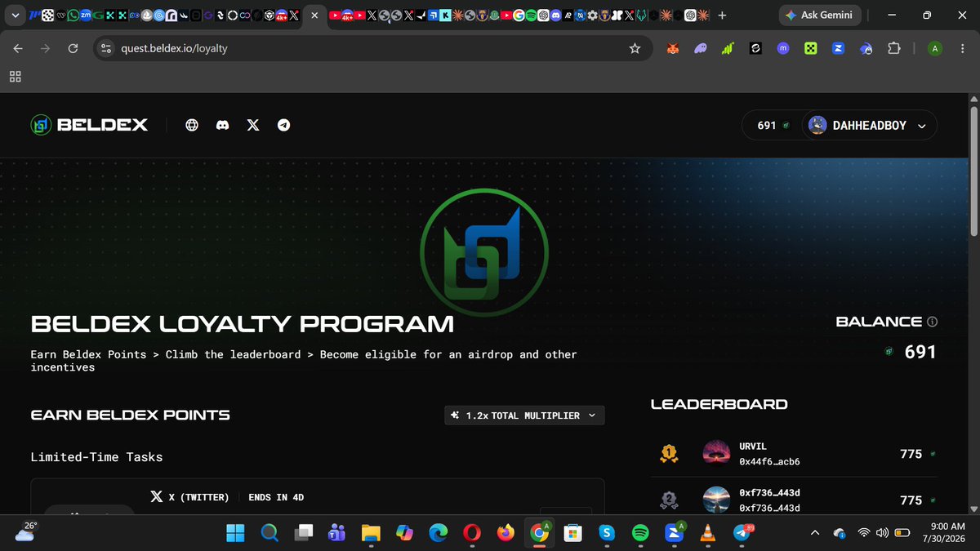Expand the 1.2x Total Multiplier dropdown
This screenshot has width=980, height=551.
[x=524, y=415]
